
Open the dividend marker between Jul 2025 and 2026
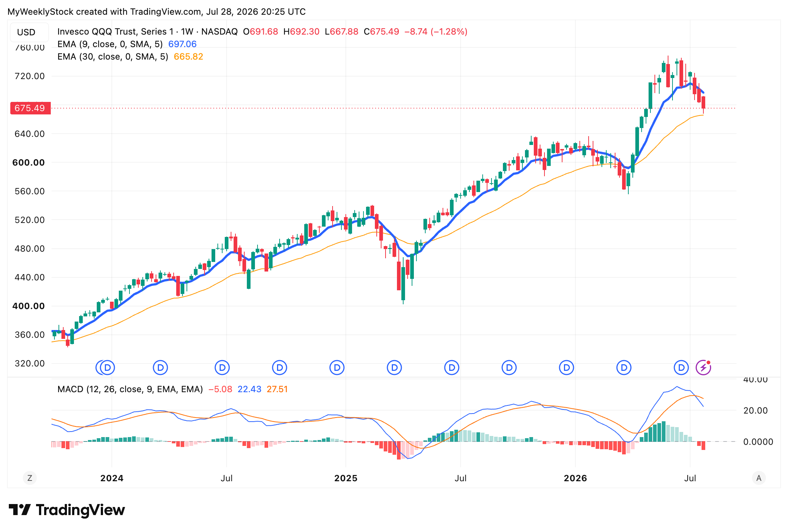[x=509, y=368]
